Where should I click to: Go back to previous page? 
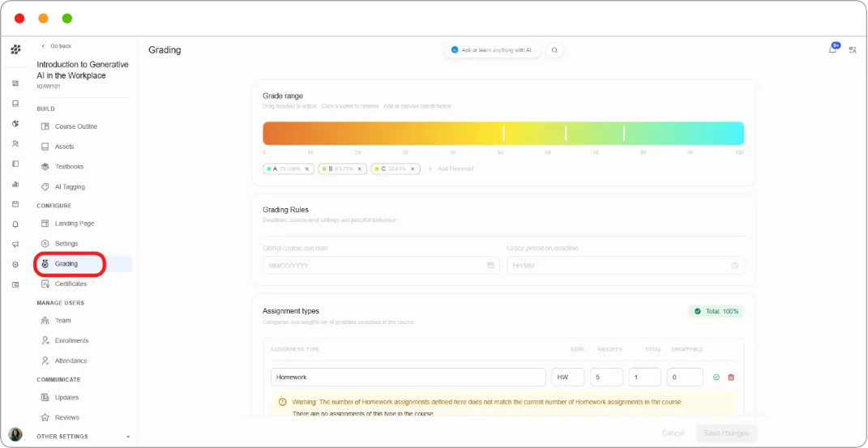pyautogui.click(x=57, y=46)
